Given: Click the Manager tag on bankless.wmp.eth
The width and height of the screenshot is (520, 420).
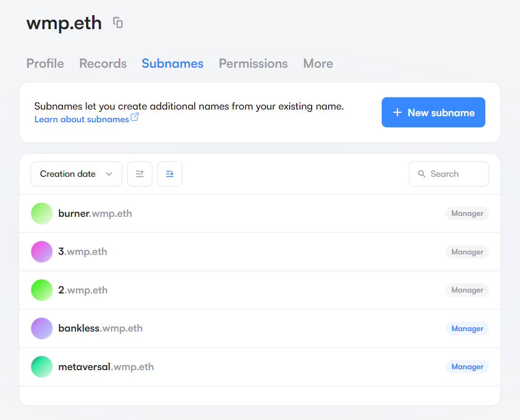Looking at the screenshot, I should tap(467, 328).
